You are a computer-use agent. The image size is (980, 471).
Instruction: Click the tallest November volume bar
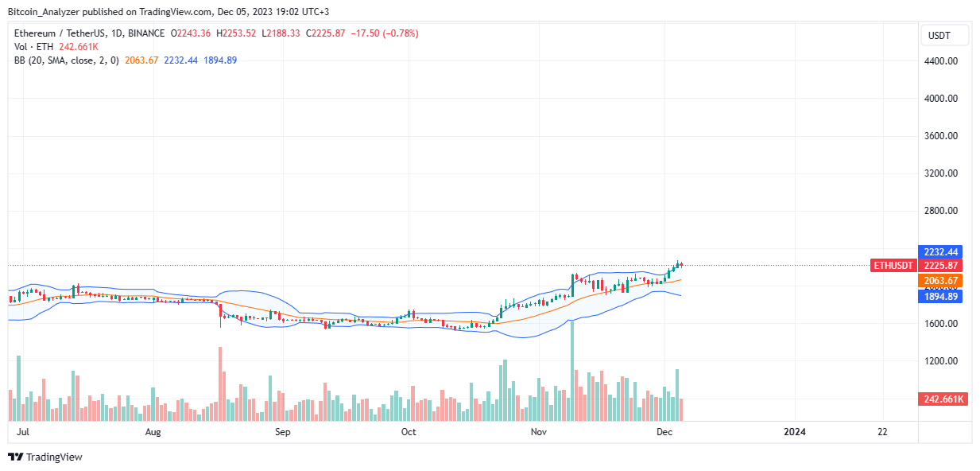[x=572, y=371]
